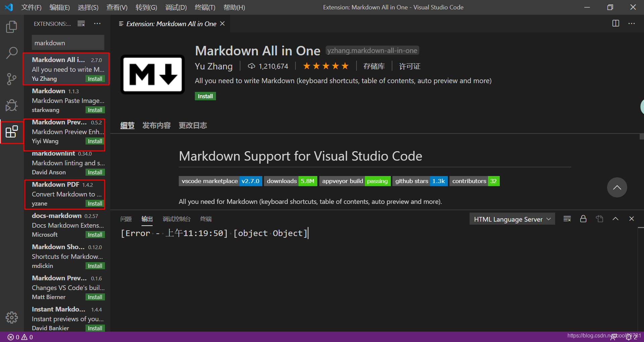Open notifications bell in status bar

coord(629,337)
